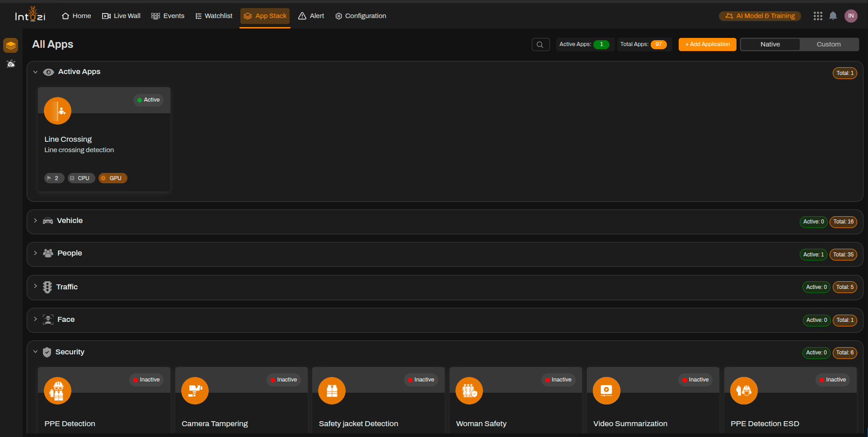Click the Camera Tampering app icon
Image resolution: width=868 pixels, height=437 pixels.
(x=195, y=391)
